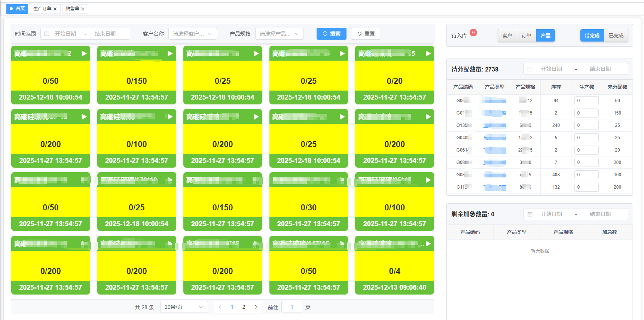This screenshot has height=320, width=644.
Task: Go to page 2 in pagination
Action: 244,307
